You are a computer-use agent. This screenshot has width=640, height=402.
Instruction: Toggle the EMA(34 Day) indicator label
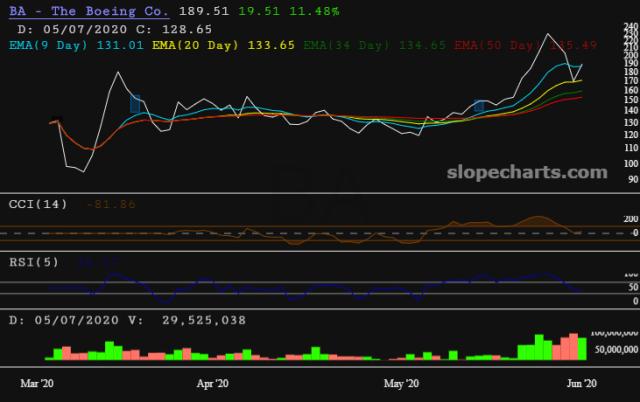(347, 44)
